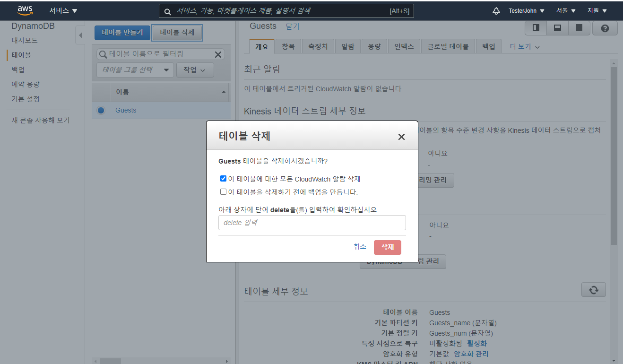This screenshot has height=364, width=623.
Task: Click 취소 to cancel deletion
Action: tap(360, 247)
